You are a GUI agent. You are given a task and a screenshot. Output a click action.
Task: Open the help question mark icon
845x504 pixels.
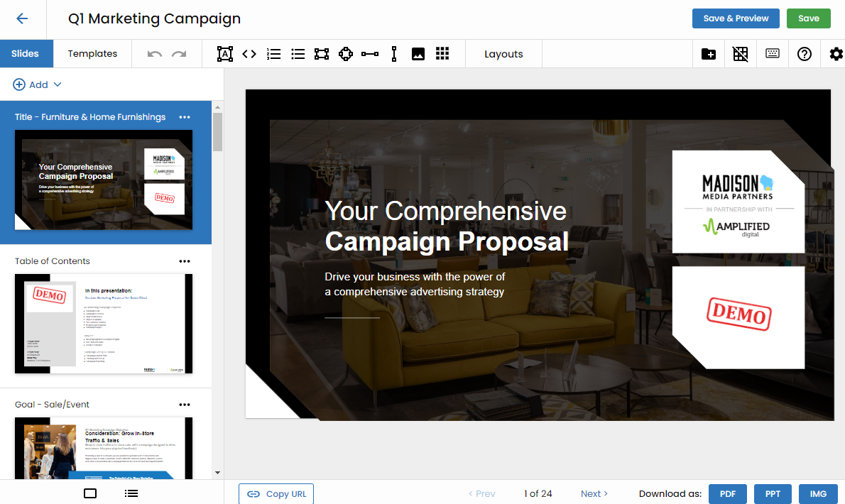[805, 54]
